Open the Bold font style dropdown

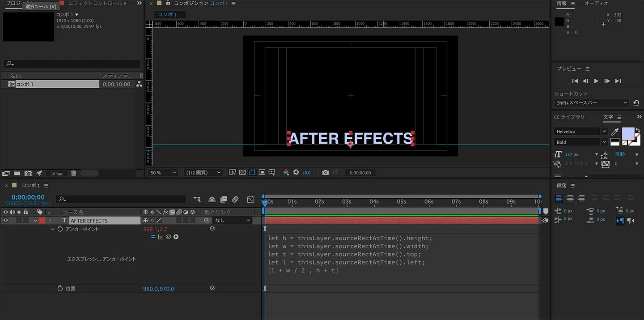click(x=581, y=142)
